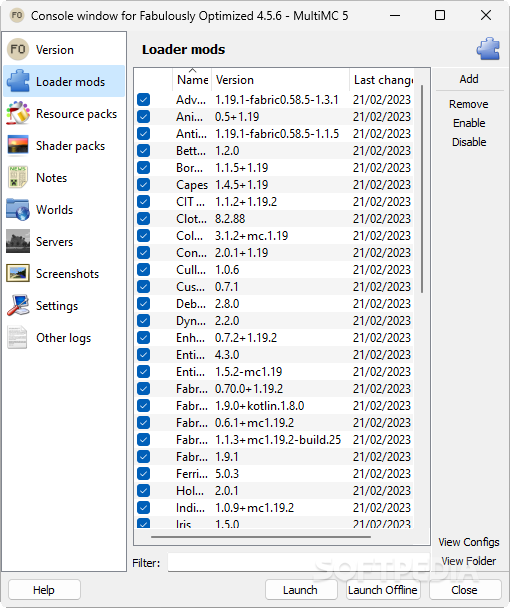
Task: Toggle the Hol... 2.0.1 mod checkbox
Action: [x=143, y=491]
